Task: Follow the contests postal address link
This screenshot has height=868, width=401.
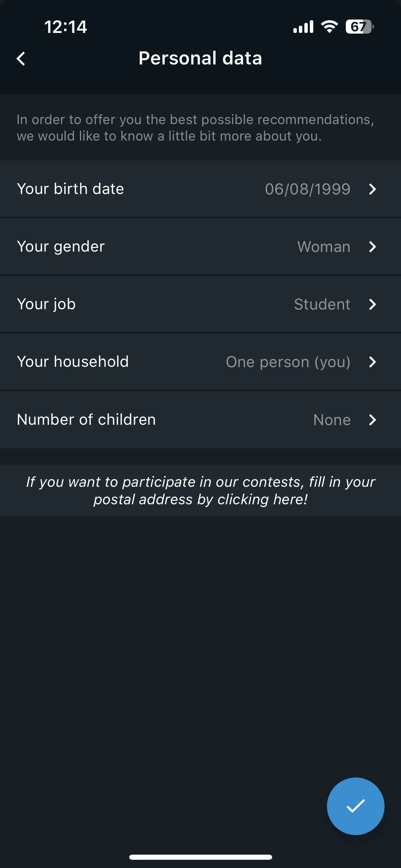Action: coord(200,491)
